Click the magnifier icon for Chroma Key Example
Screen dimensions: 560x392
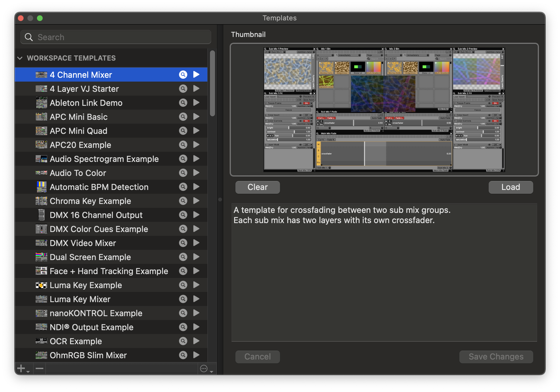click(183, 201)
